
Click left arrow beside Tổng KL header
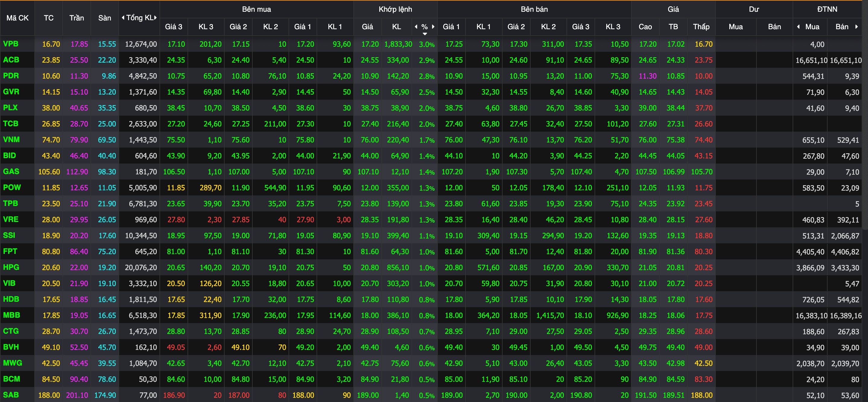(123, 17)
